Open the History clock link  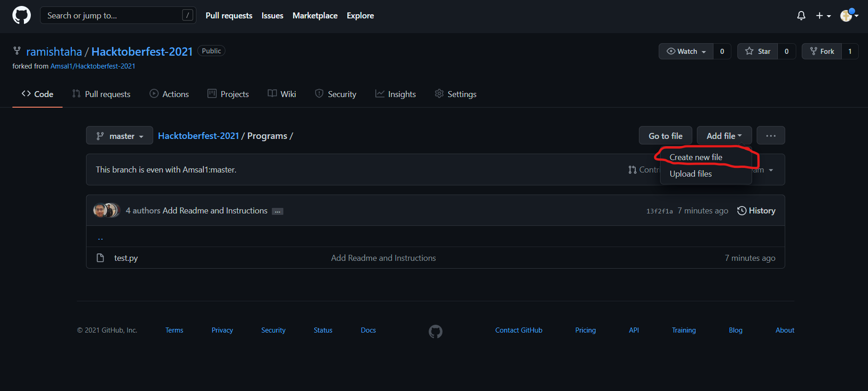[x=756, y=211]
